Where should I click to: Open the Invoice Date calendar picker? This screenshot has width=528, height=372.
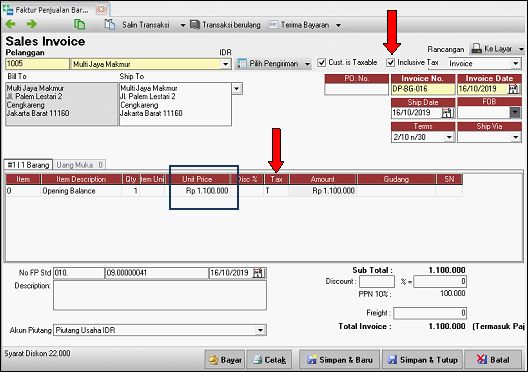[514, 89]
